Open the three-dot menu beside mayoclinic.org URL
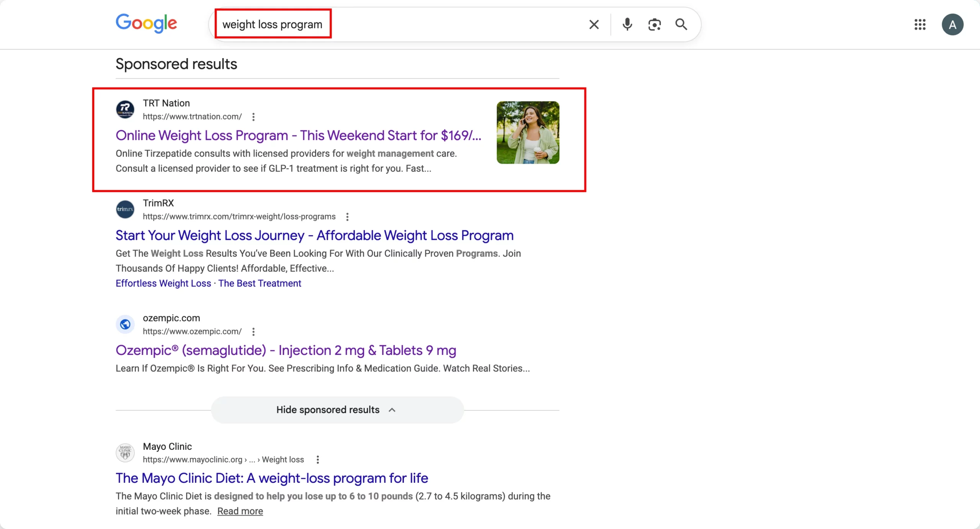980x529 pixels. [x=318, y=459]
